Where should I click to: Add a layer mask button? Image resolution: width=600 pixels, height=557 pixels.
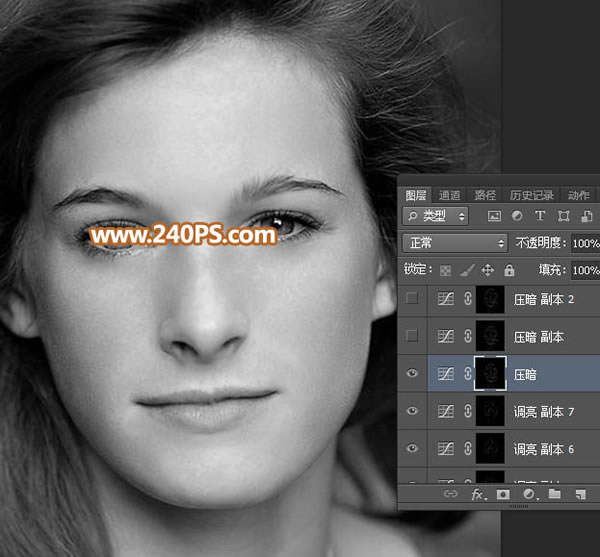point(503,495)
